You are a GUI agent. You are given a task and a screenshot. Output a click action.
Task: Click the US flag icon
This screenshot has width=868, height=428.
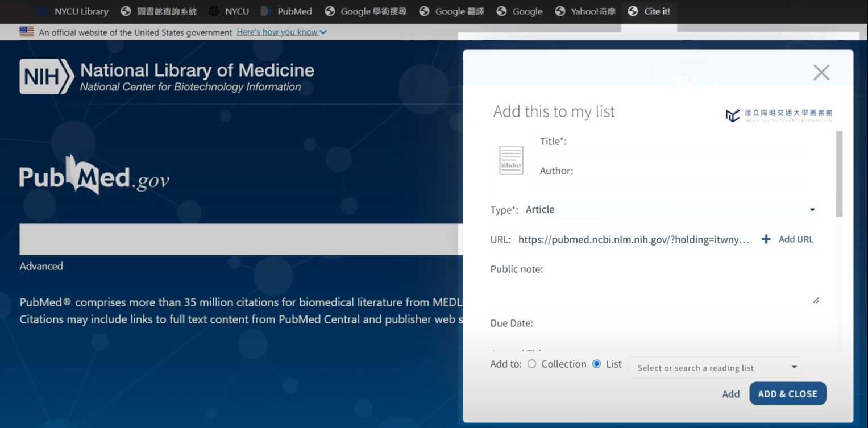click(x=27, y=32)
